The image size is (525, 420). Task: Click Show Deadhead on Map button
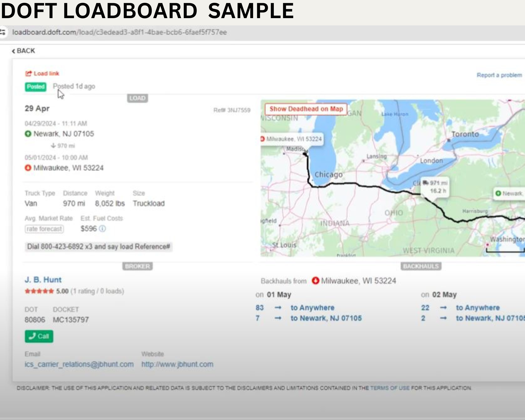click(x=306, y=109)
